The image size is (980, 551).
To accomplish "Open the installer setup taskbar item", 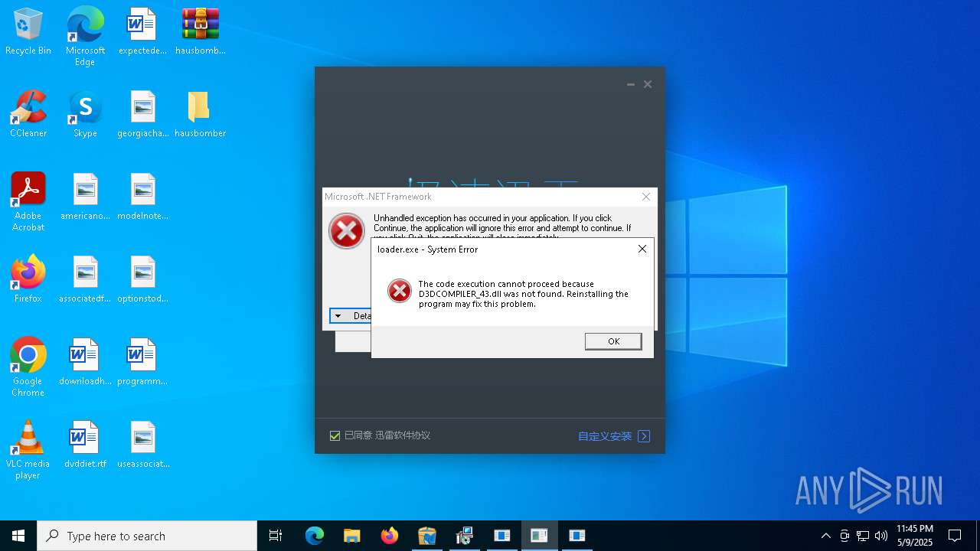I will click(x=464, y=536).
